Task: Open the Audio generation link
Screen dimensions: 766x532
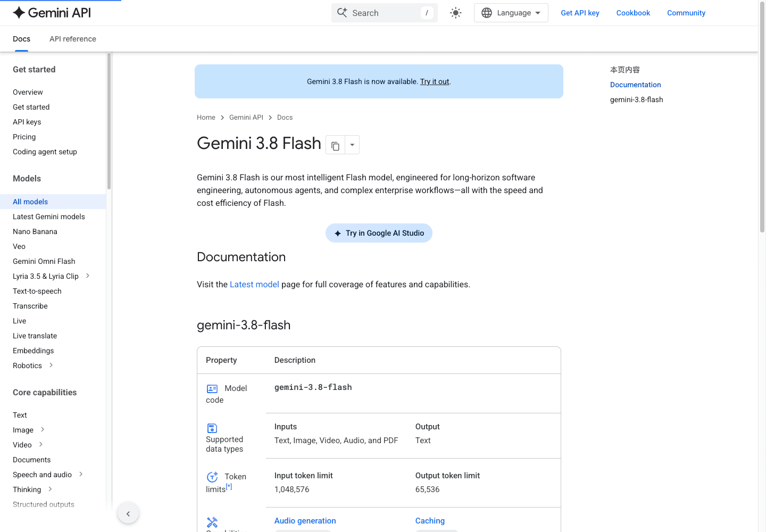Action: (305, 521)
